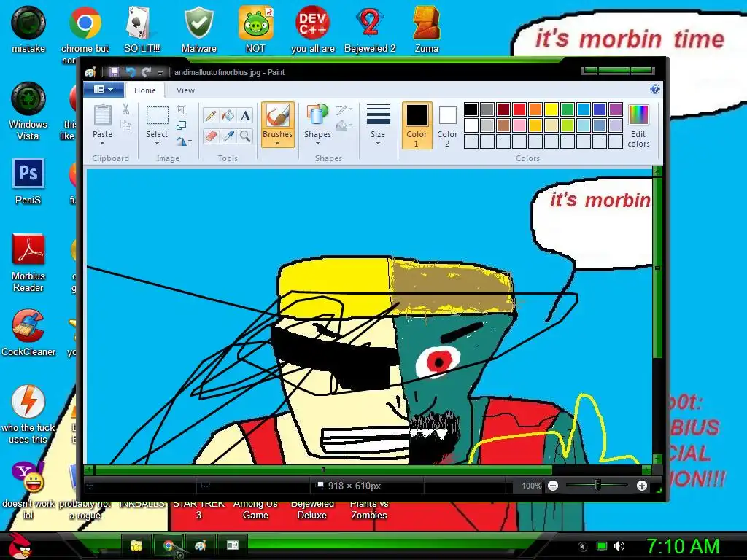Open Paint Help question mark icon
This screenshot has height=560, width=747.
655,89
